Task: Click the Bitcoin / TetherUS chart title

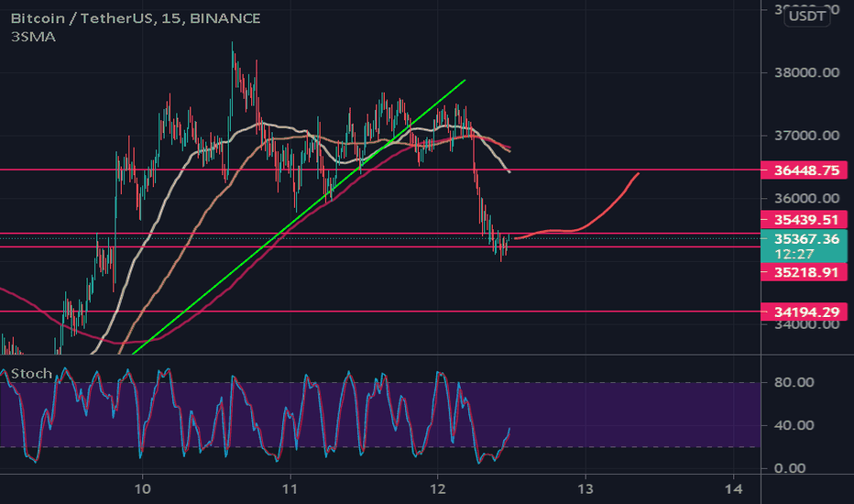Action: (x=136, y=18)
